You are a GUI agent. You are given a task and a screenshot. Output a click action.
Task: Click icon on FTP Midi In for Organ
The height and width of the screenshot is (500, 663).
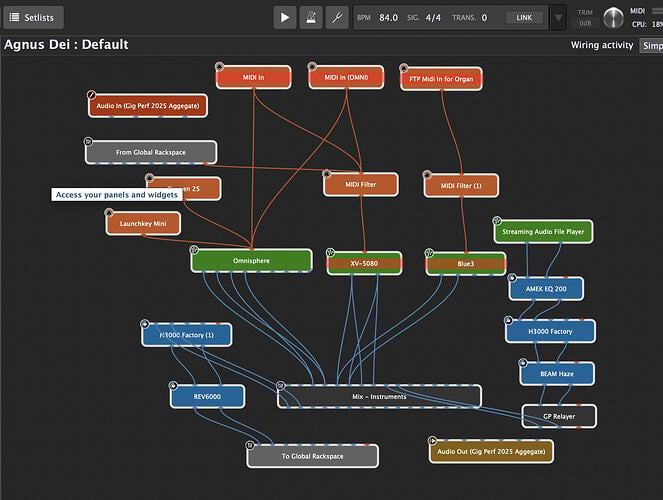coord(404,68)
